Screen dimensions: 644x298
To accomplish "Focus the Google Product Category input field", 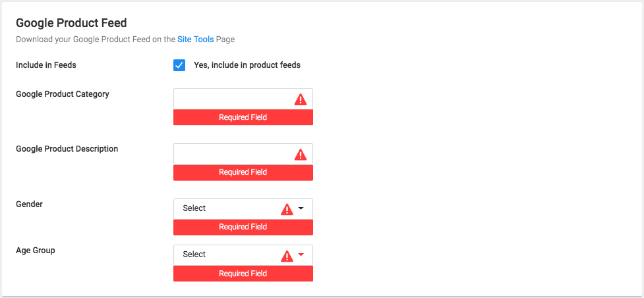I will [x=243, y=99].
